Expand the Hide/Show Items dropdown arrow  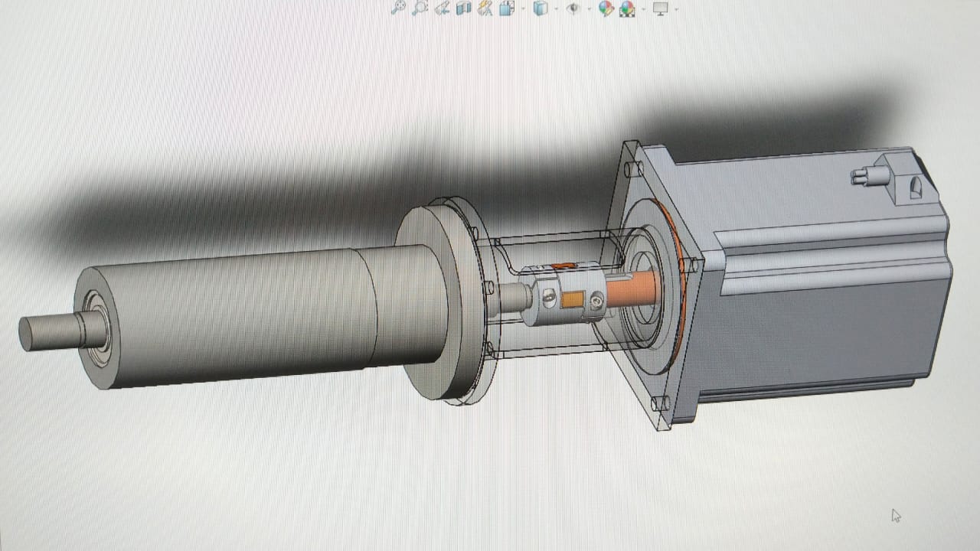coord(588,8)
